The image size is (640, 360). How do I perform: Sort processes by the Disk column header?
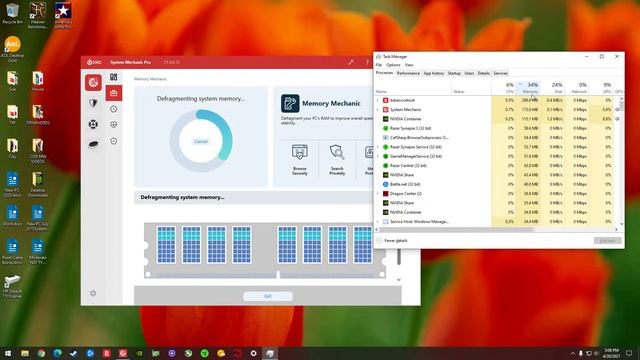pos(553,88)
